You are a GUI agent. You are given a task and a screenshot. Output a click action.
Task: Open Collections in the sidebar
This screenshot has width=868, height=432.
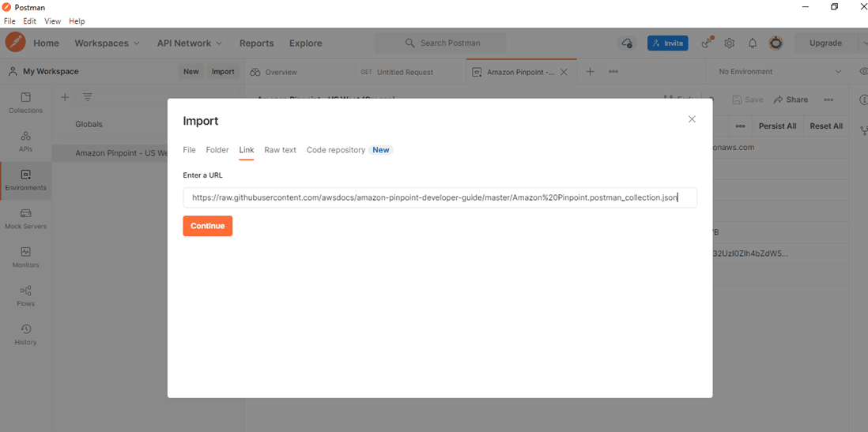pos(25,103)
